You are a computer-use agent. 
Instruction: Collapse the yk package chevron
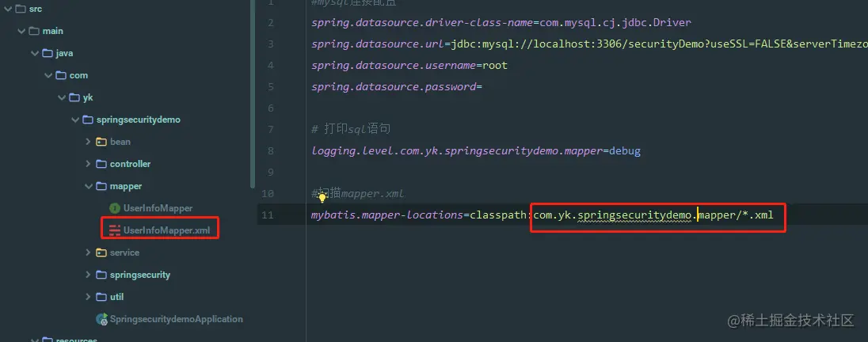click(x=61, y=97)
